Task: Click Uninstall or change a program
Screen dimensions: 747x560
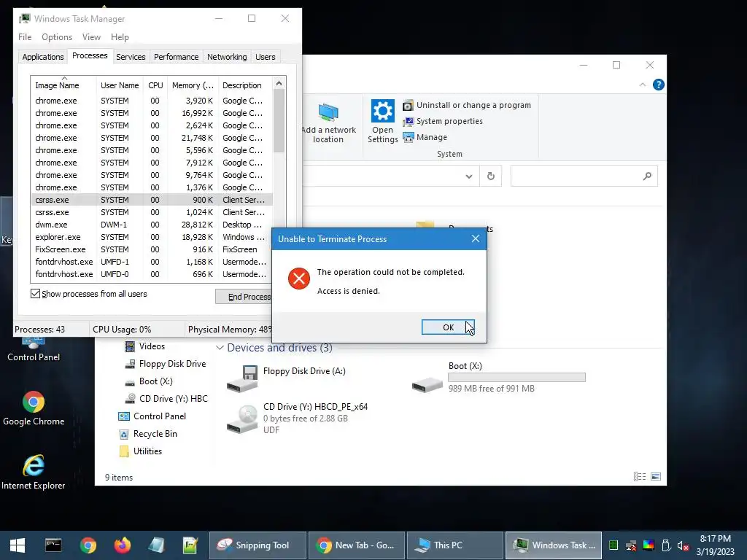Action: [467, 105]
